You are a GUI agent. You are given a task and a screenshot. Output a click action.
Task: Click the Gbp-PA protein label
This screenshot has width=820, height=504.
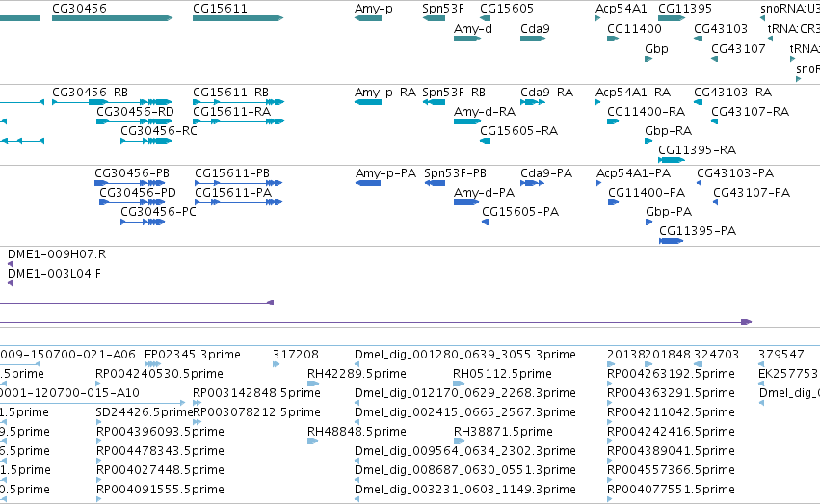click(669, 212)
